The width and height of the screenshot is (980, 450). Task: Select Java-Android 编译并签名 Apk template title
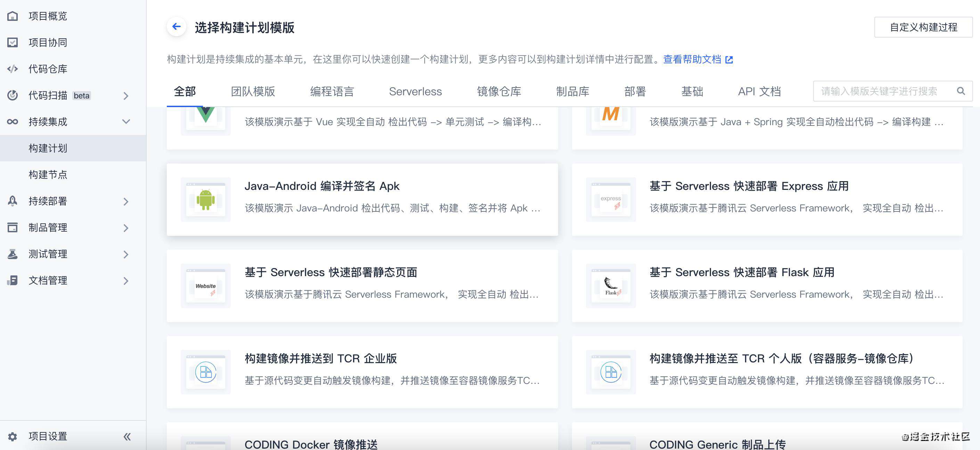pos(322,186)
